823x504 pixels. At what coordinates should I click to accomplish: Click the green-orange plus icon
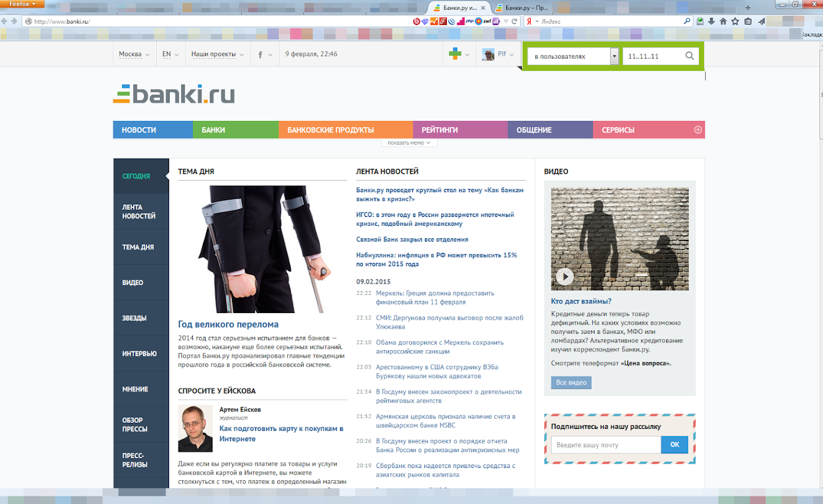455,54
